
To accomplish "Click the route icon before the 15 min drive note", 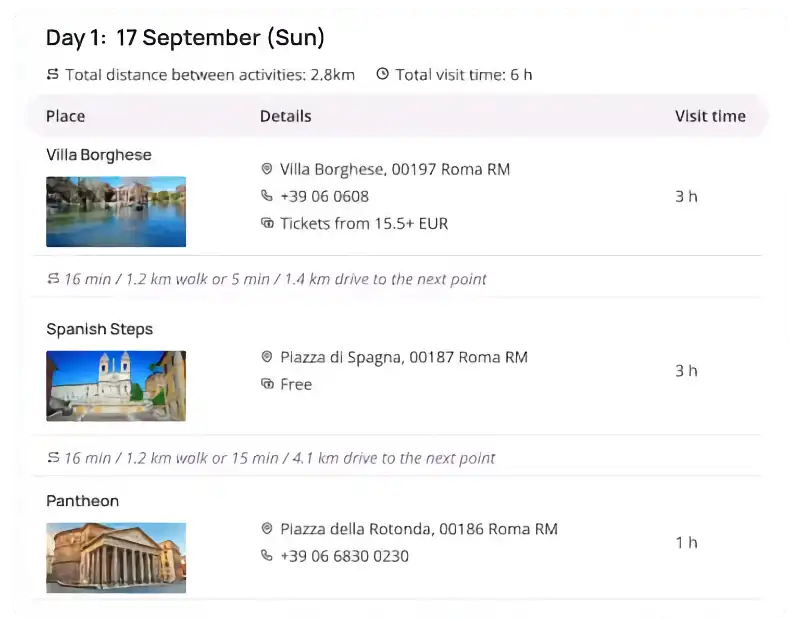I will pyautogui.click(x=53, y=457).
